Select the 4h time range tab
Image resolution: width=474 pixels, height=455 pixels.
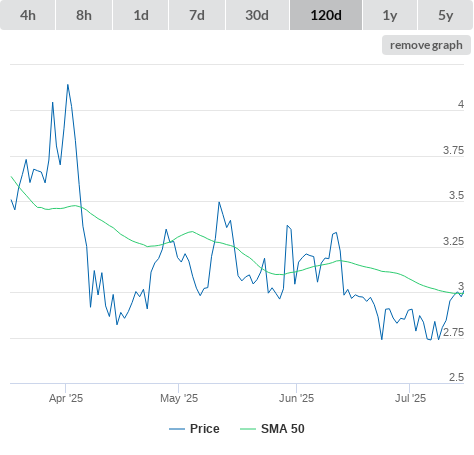(x=28, y=15)
